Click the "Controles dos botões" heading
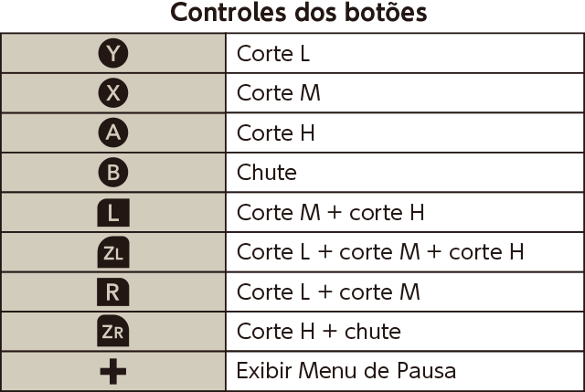This screenshot has height=392, width=585. [x=299, y=13]
